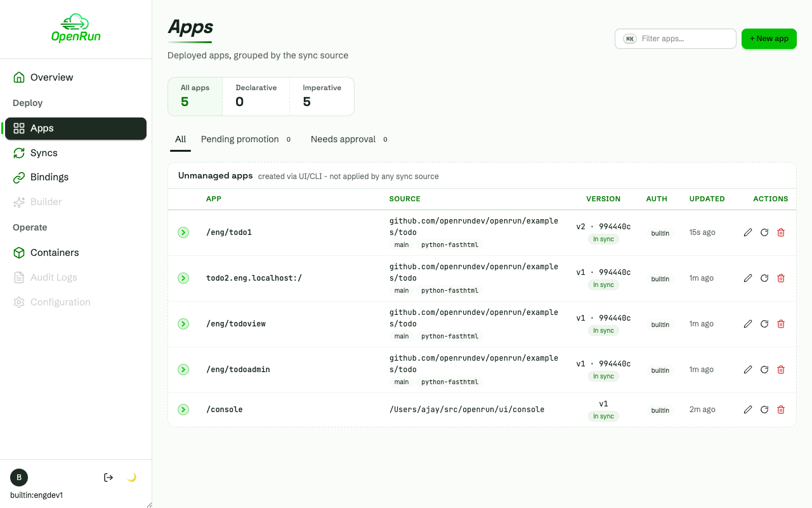Click the 15s ago updated time
812x508 pixels.
point(702,232)
